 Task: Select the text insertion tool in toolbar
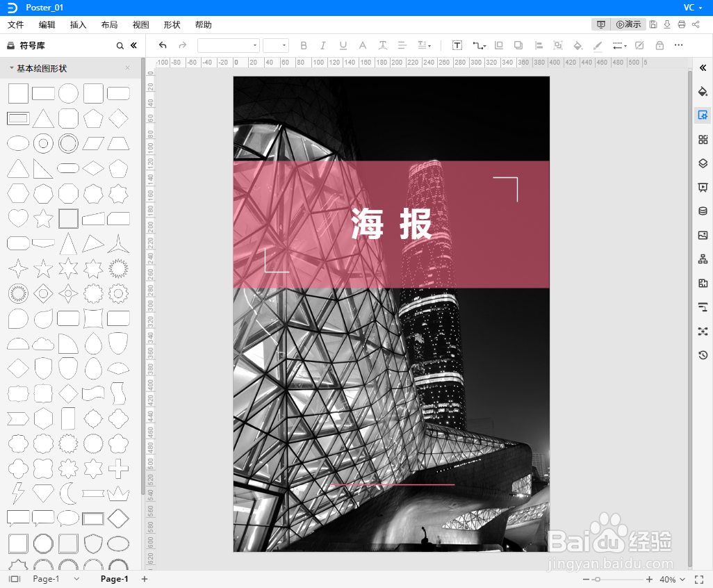point(457,44)
